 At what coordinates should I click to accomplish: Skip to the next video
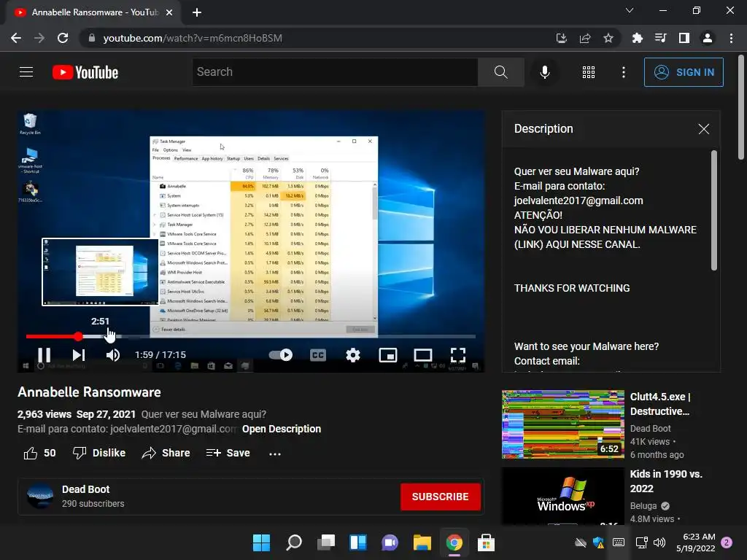click(x=79, y=355)
